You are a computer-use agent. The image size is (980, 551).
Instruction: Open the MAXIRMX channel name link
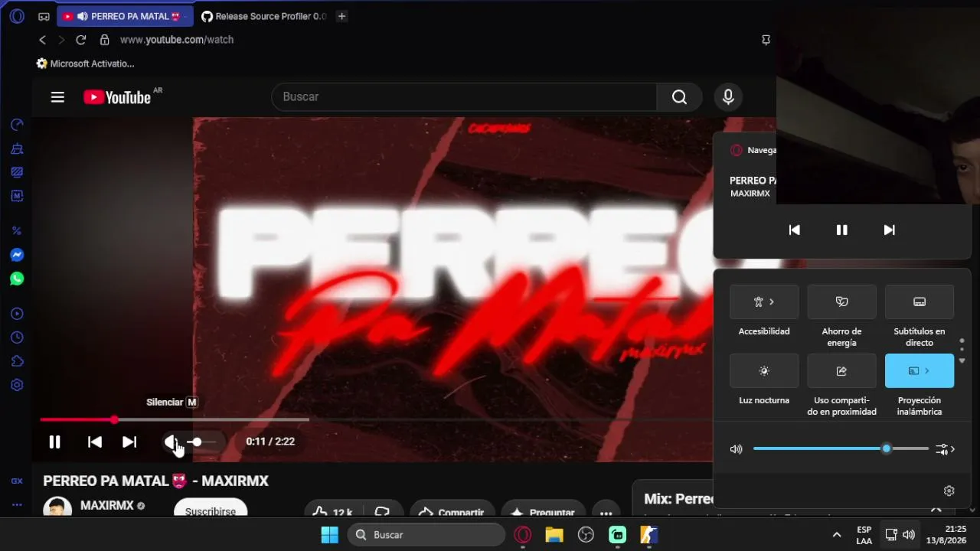coord(107,506)
